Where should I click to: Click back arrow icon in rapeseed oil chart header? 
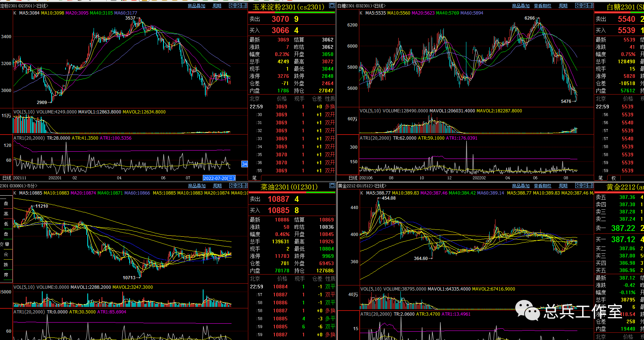click(232, 185)
